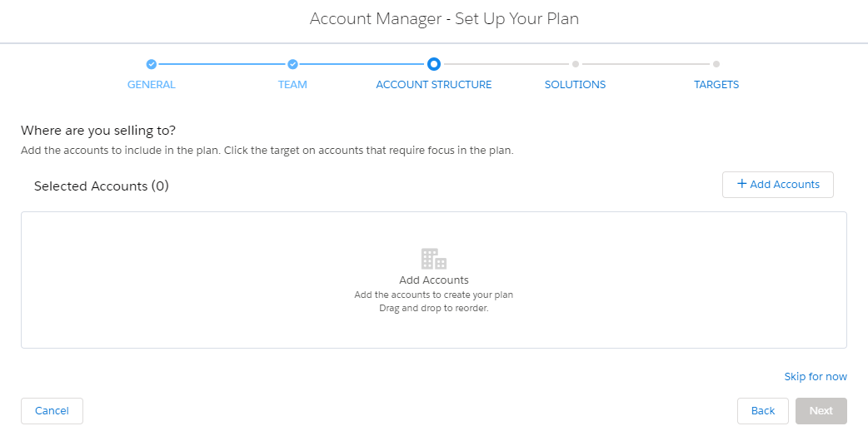The image size is (868, 436).
Task: Select the Account Structure current step circle
Action: 434,64
